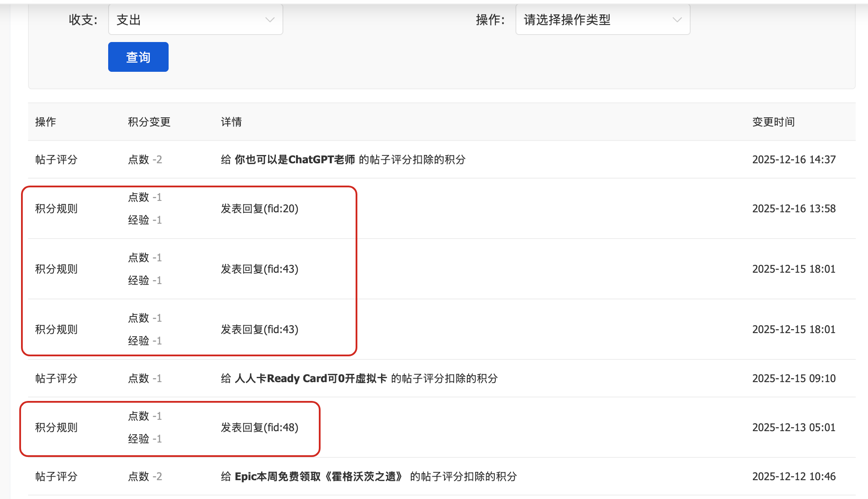Select the 发表回复(fid:48) detail text
868x499 pixels.
pyautogui.click(x=259, y=428)
